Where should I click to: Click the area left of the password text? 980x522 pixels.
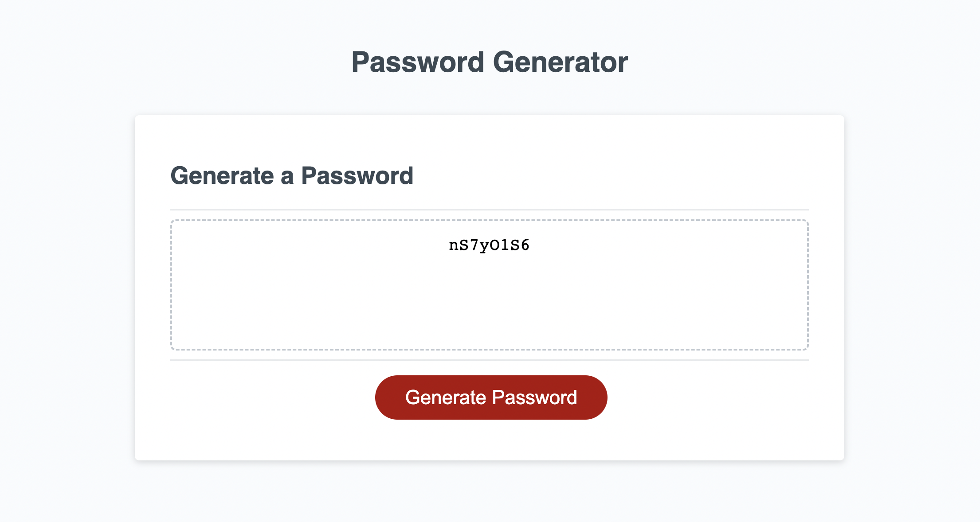310,244
